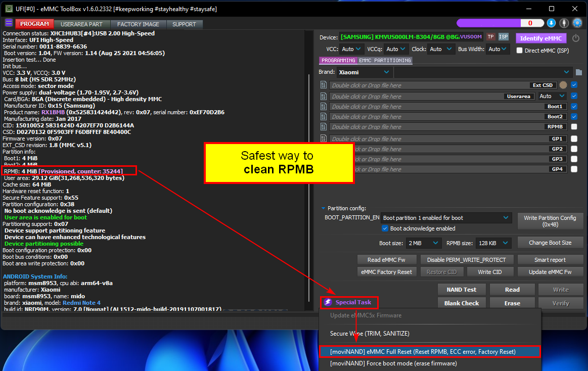Click the Identify eMMC button

pos(541,38)
